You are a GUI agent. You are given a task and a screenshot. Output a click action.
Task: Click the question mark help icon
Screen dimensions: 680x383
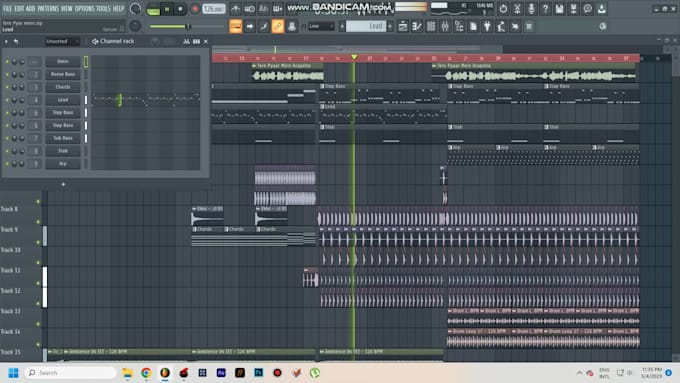(545, 9)
